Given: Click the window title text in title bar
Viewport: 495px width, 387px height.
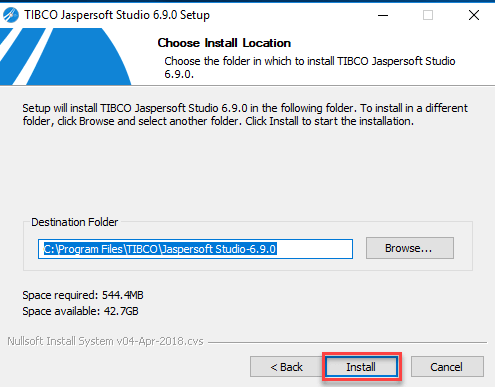Looking at the screenshot, I should click(117, 15).
